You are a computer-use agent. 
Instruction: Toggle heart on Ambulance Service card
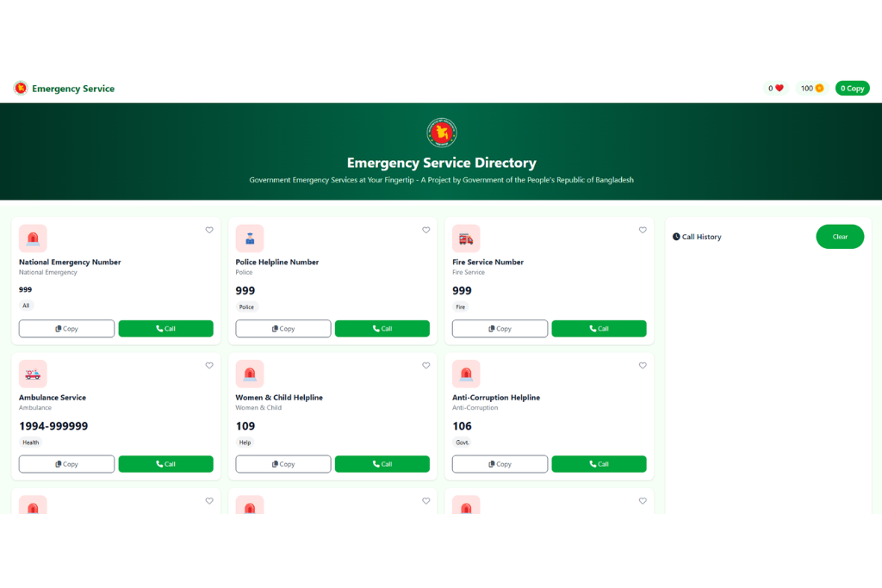(209, 365)
